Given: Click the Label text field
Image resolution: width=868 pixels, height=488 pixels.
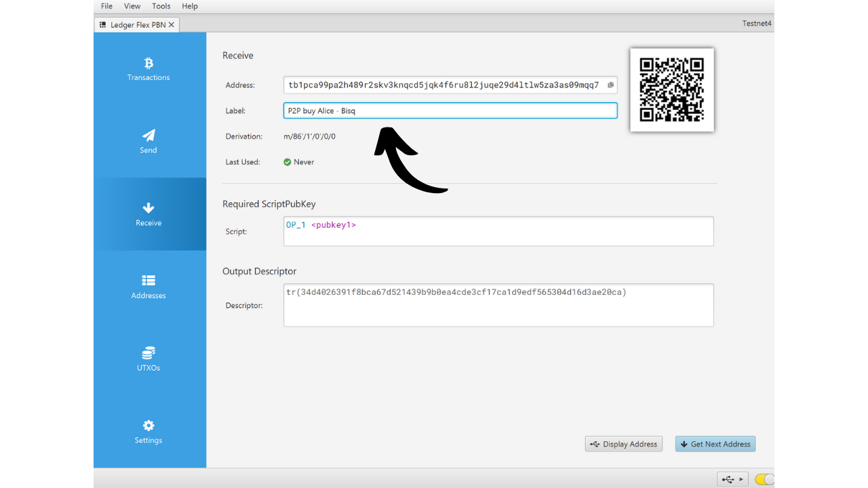Looking at the screenshot, I should [x=450, y=110].
